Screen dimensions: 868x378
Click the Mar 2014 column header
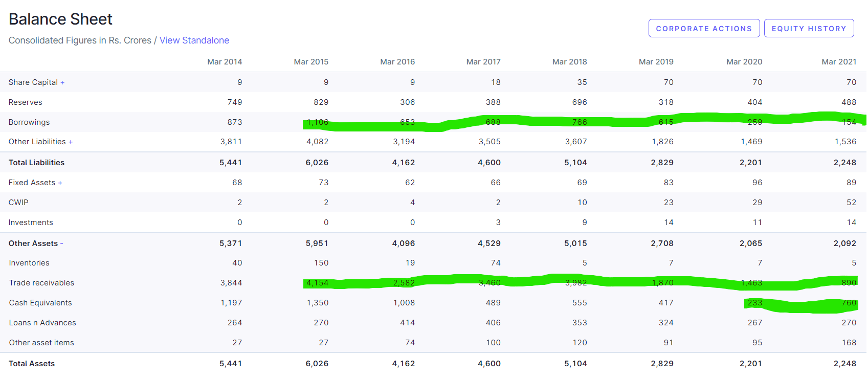[225, 62]
